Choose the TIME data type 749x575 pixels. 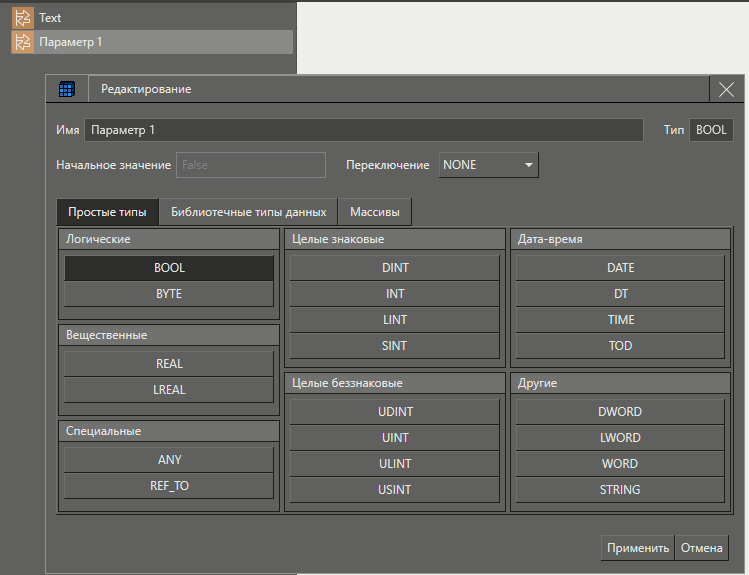(x=620, y=320)
